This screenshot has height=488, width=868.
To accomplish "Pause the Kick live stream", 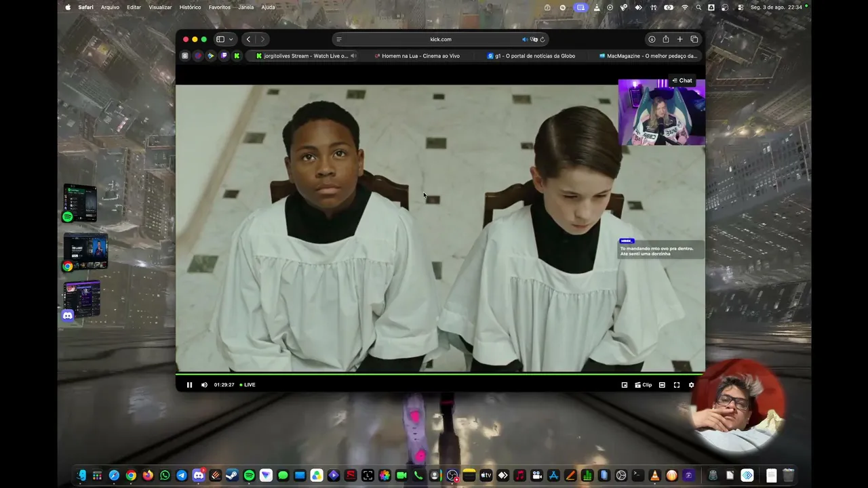I will [x=189, y=385].
